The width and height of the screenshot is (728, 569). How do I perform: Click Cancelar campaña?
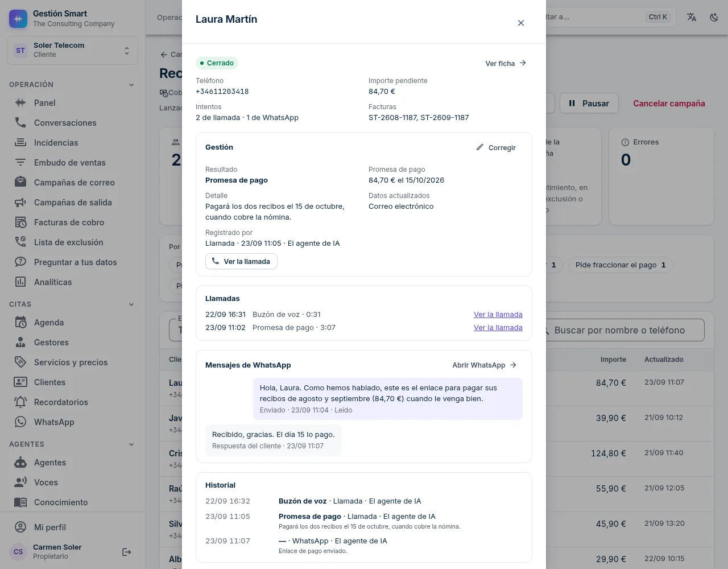click(669, 104)
